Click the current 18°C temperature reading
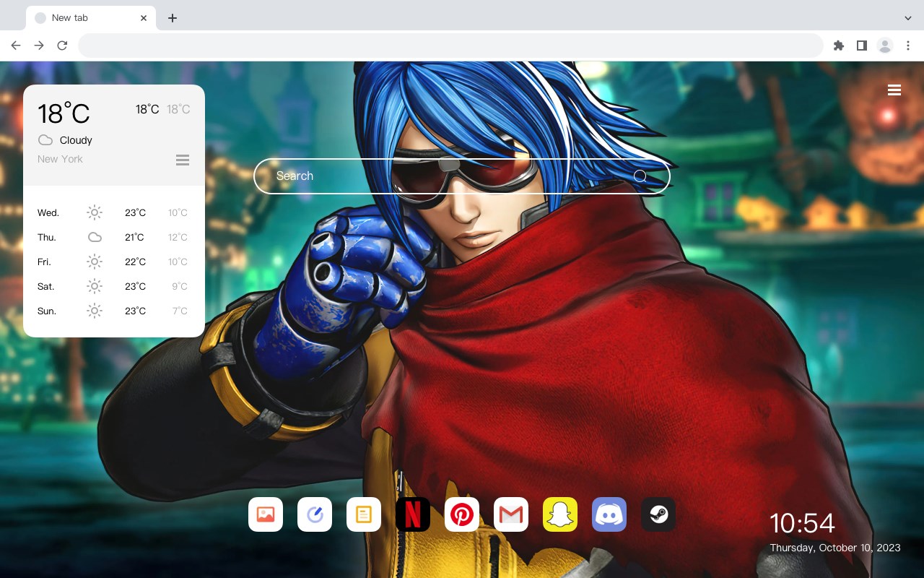Screen dimensions: 924x578 click(64, 113)
